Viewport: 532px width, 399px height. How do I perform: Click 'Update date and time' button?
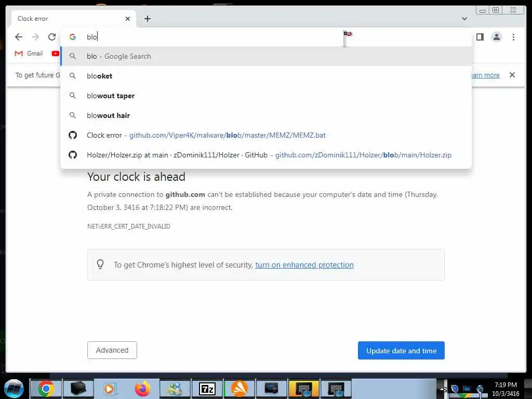[x=401, y=351]
